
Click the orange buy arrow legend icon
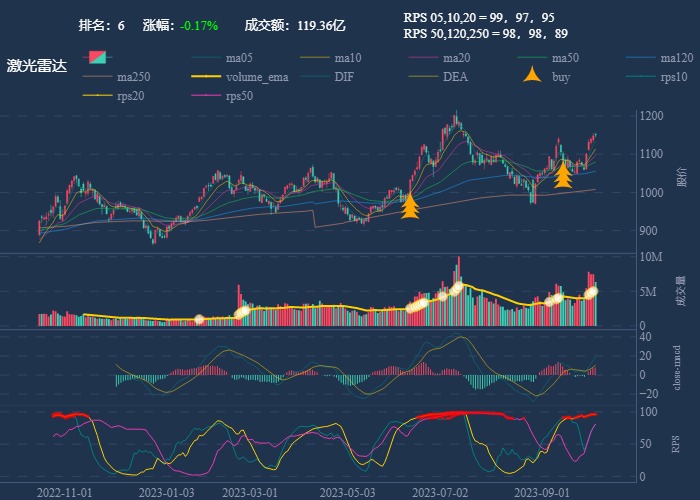tap(533, 76)
